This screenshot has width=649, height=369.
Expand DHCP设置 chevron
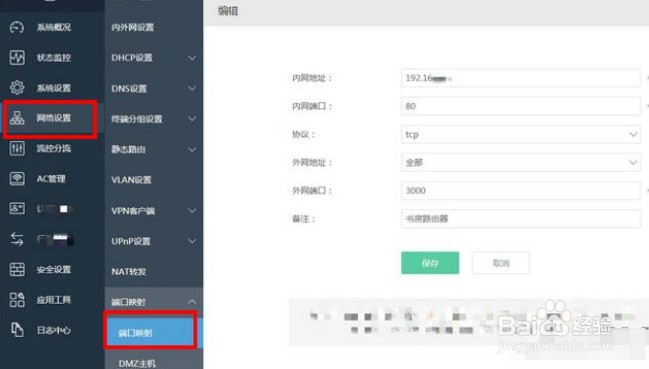click(192, 58)
